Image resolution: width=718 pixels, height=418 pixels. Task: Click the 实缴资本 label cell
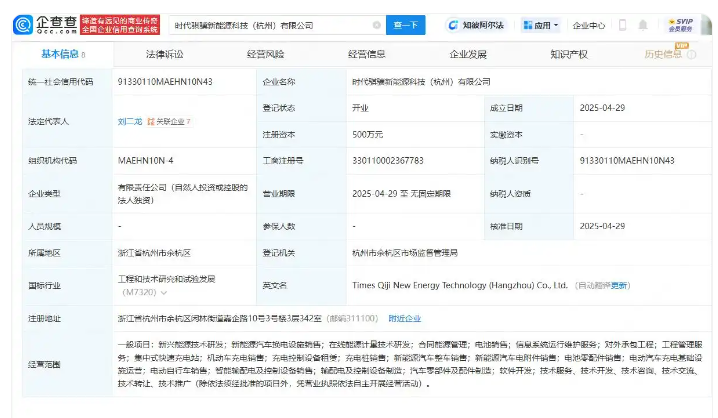click(528, 135)
